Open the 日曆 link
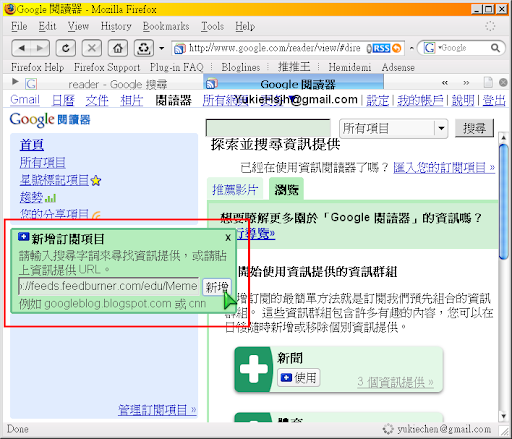Viewport: 512px width, 439px height. (63, 100)
